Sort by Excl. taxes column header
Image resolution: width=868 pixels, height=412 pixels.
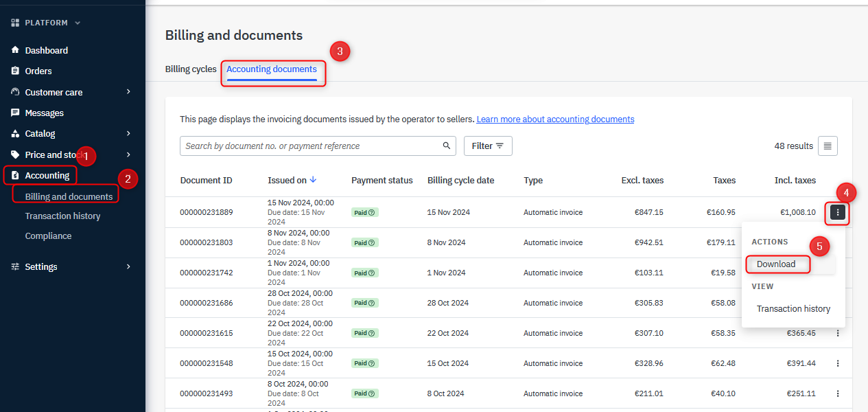(x=642, y=181)
